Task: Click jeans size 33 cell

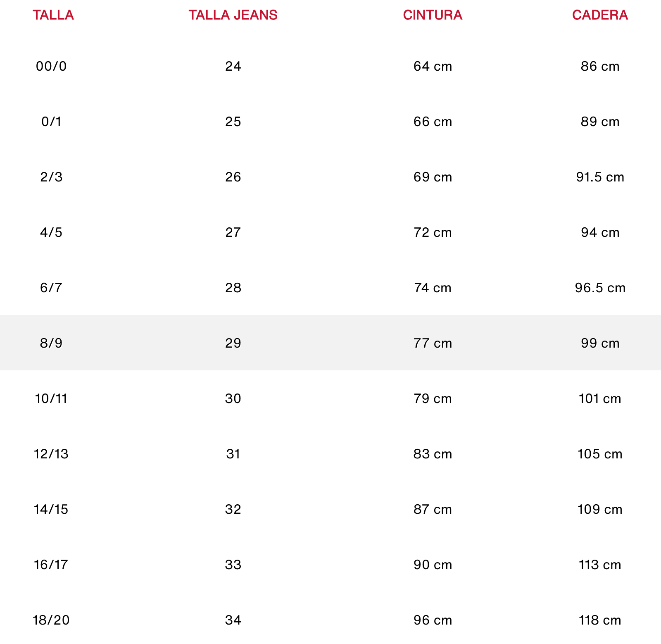Action: (233, 565)
